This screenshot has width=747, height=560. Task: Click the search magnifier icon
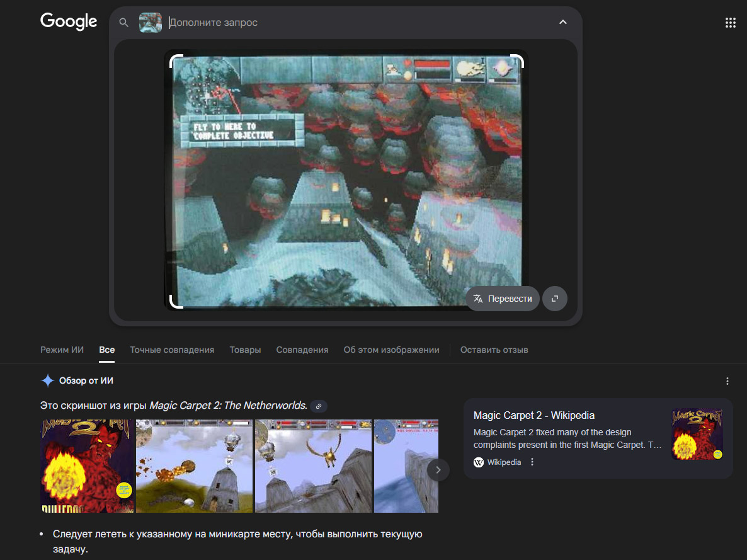[x=124, y=23]
